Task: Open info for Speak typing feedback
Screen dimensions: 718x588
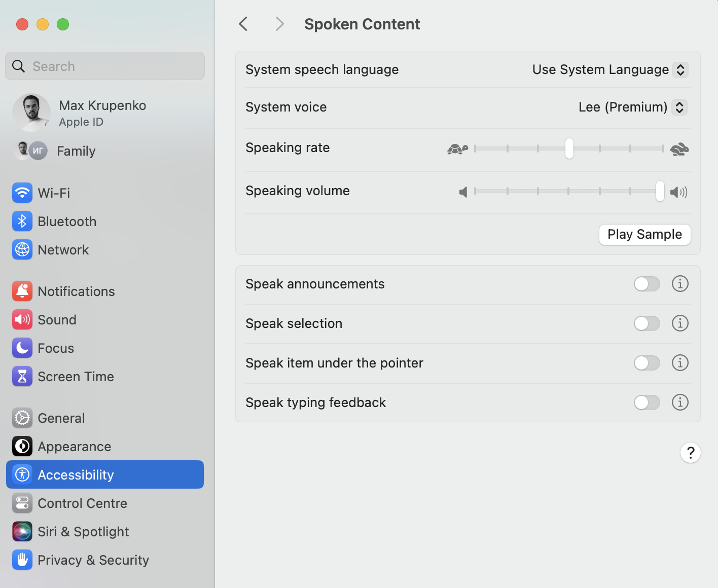Action: click(x=680, y=402)
